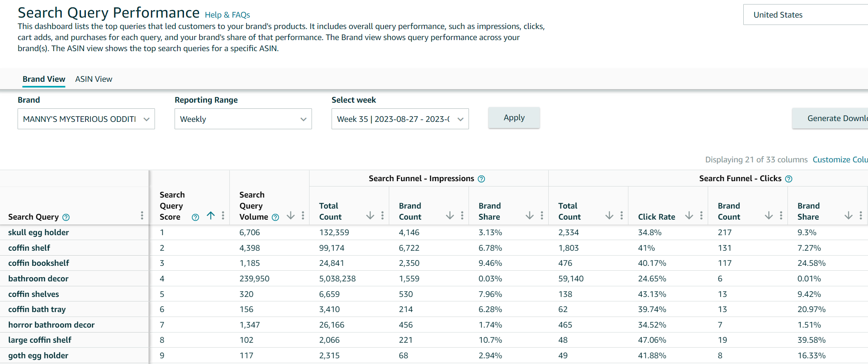Select the Brand View tab

click(x=44, y=79)
